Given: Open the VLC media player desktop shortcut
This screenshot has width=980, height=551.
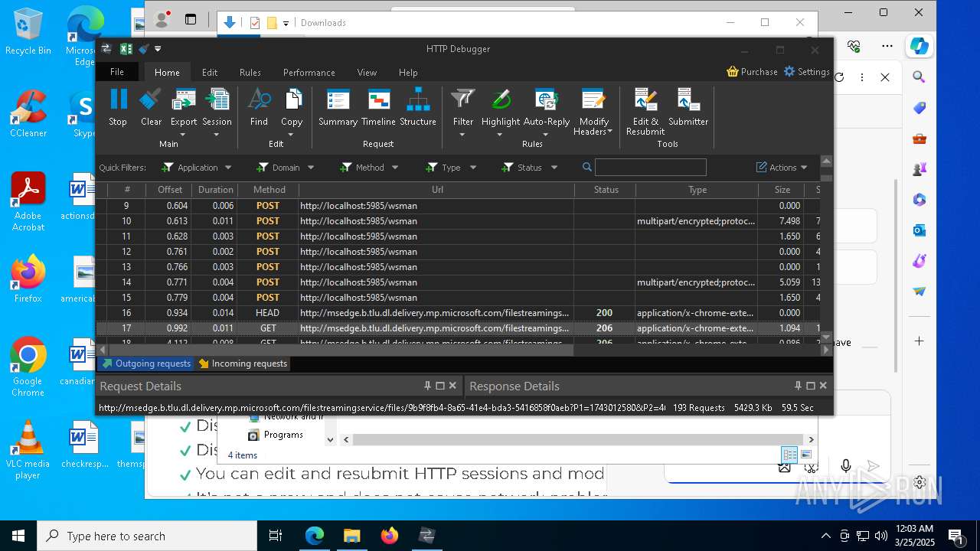Looking at the screenshot, I should pos(28,450).
